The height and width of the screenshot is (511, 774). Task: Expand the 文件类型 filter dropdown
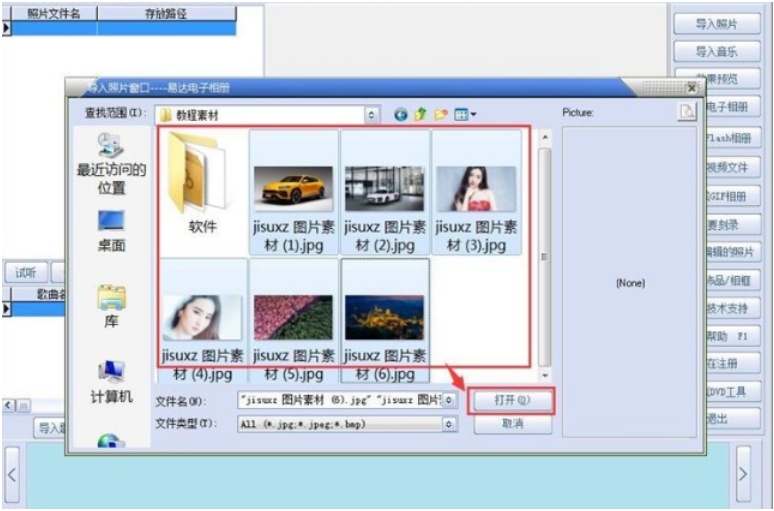tap(448, 424)
